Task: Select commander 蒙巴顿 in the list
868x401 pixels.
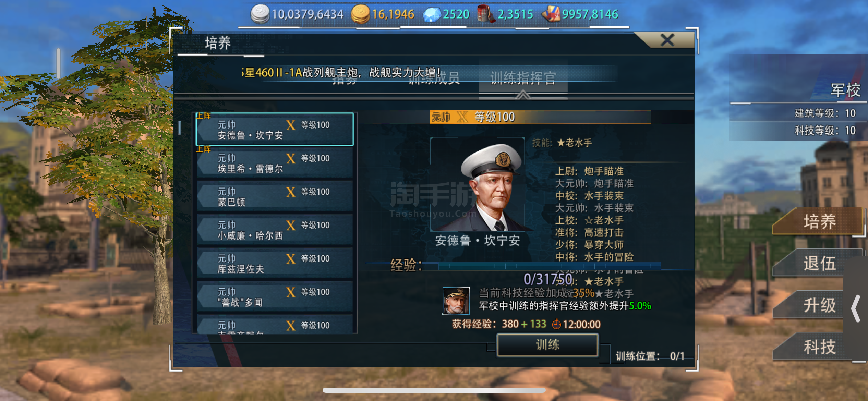Action: coord(275,196)
